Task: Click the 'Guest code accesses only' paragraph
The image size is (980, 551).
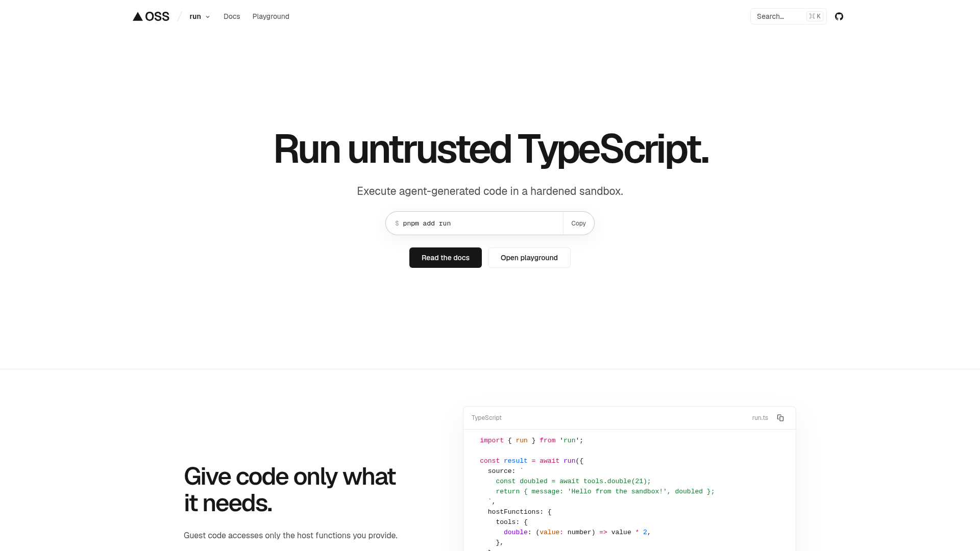Action: pos(290,535)
